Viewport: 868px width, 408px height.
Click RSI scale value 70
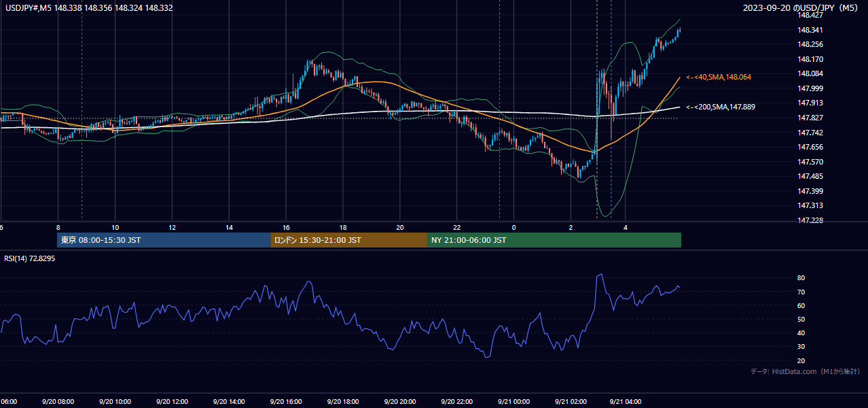tap(801, 292)
